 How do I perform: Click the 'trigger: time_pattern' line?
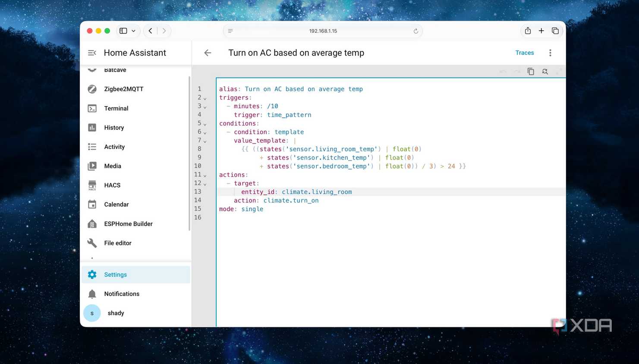(272, 115)
